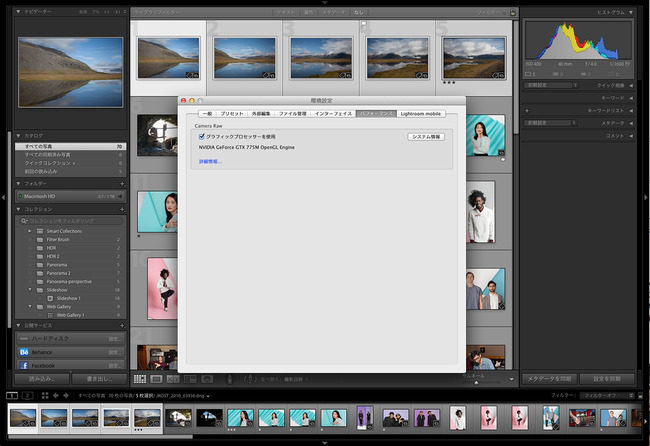This screenshot has width=650, height=446.
Task: Open metadata 初期設定 preset dropdown
Action: [551, 123]
